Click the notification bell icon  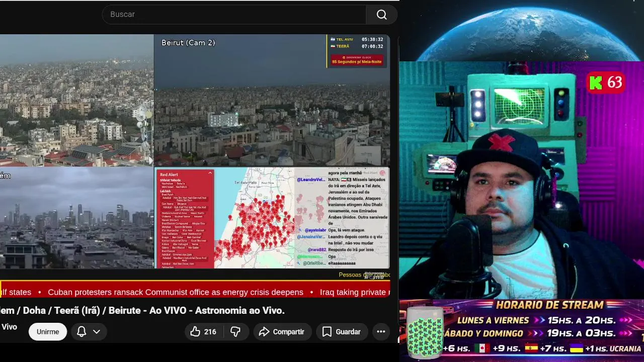82,332
